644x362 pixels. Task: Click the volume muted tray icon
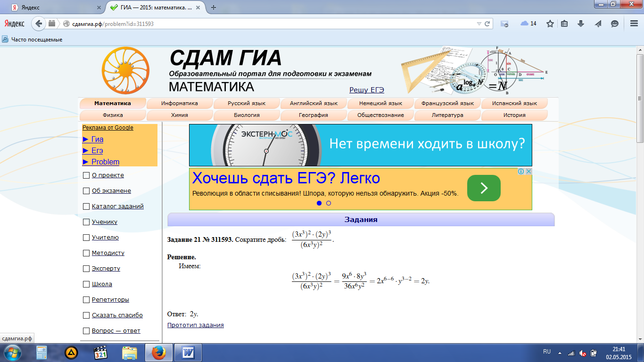(583, 353)
